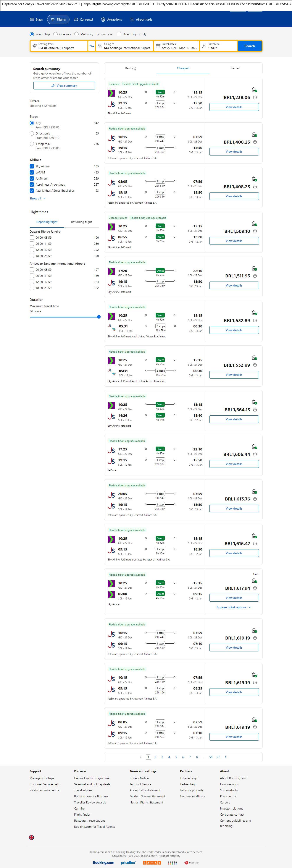The width and height of the screenshot is (292, 868).
Task: Click the UK flag language icon in the footer
Action: (31, 837)
